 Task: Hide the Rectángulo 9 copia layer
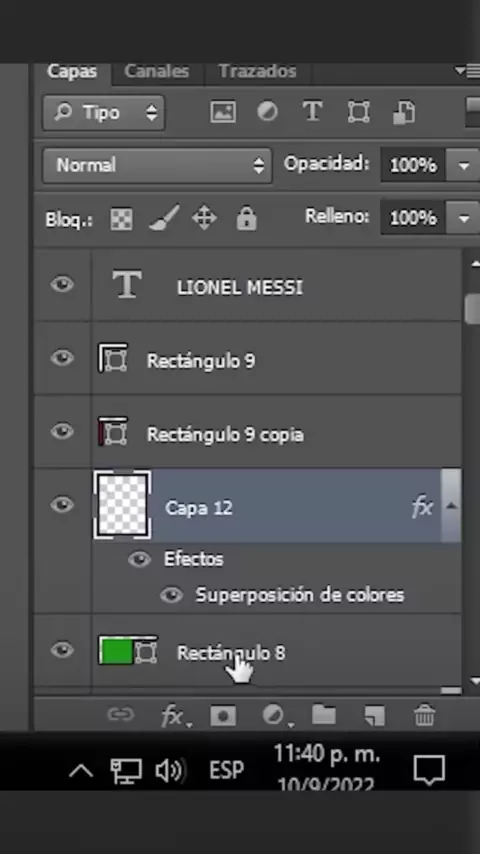[x=62, y=432]
